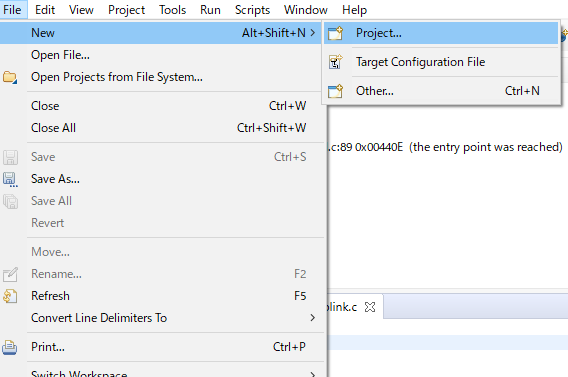Click the Save All entry

point(160,201)
